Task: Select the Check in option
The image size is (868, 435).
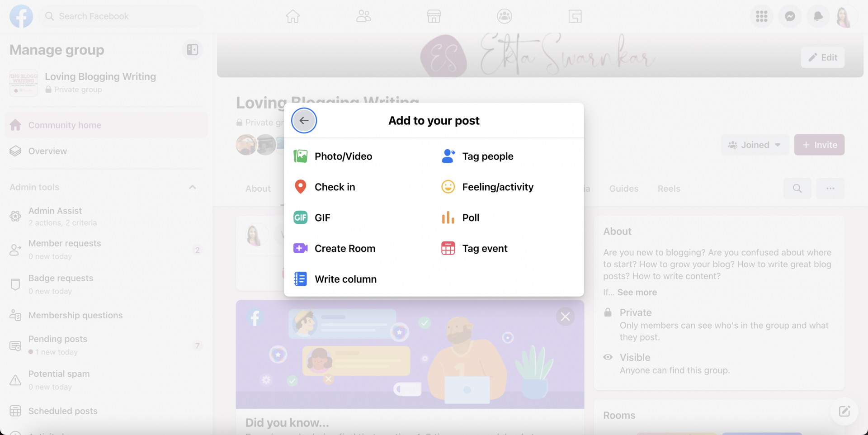Action: [x=335, y=186]
